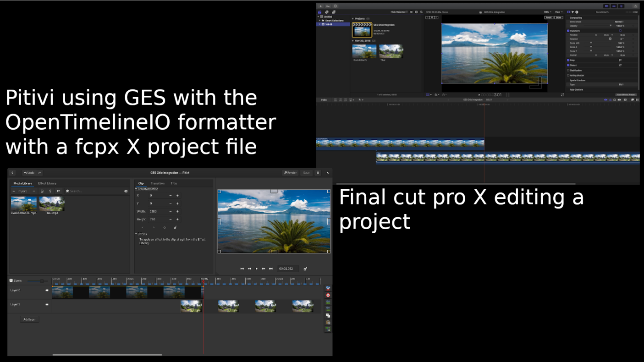Click the split clip scissors icon
The width and height of the screenshot is (644, 362).
328,288
